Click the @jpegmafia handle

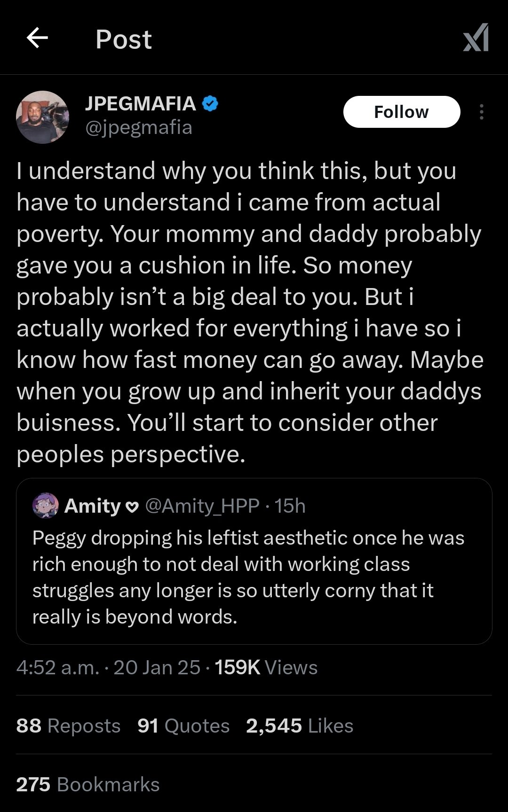click(x=139, y=127)
